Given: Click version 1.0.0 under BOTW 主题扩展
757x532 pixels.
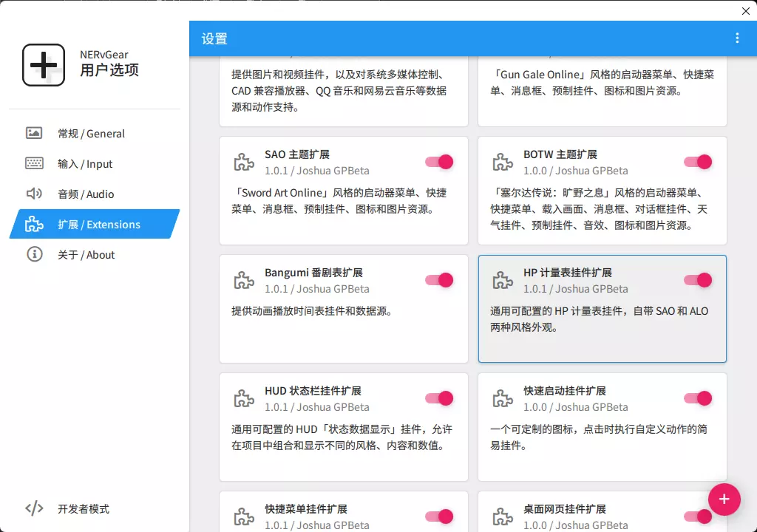Looking at the screenshot, I should coord(535,171).
